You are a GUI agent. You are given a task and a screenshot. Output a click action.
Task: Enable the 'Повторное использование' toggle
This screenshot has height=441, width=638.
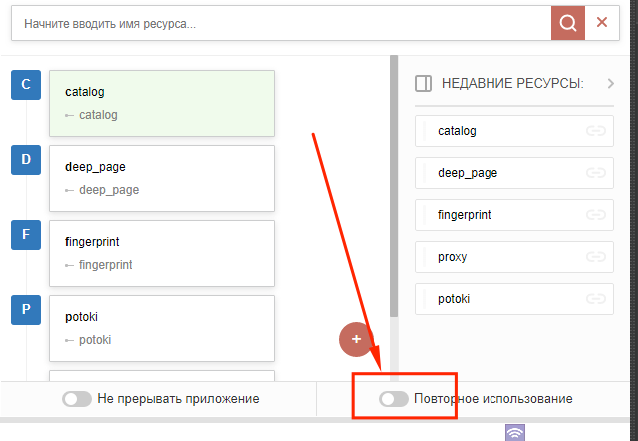[393, 399]
